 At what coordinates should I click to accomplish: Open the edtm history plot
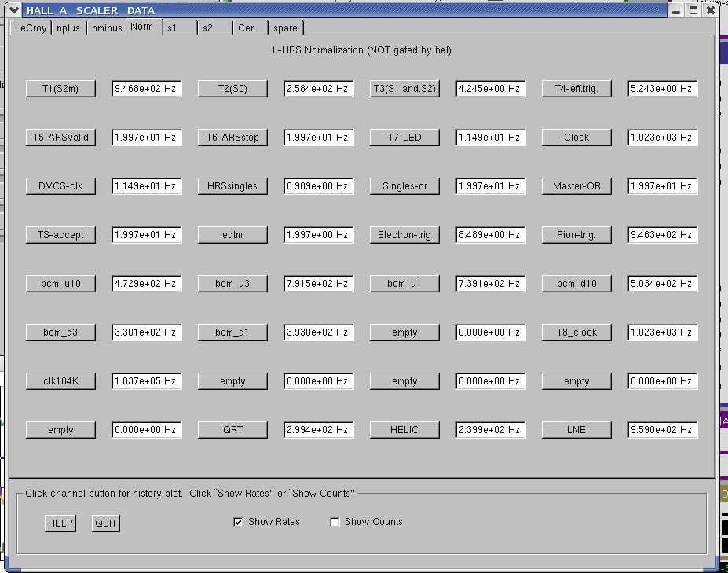click(232, 235)
